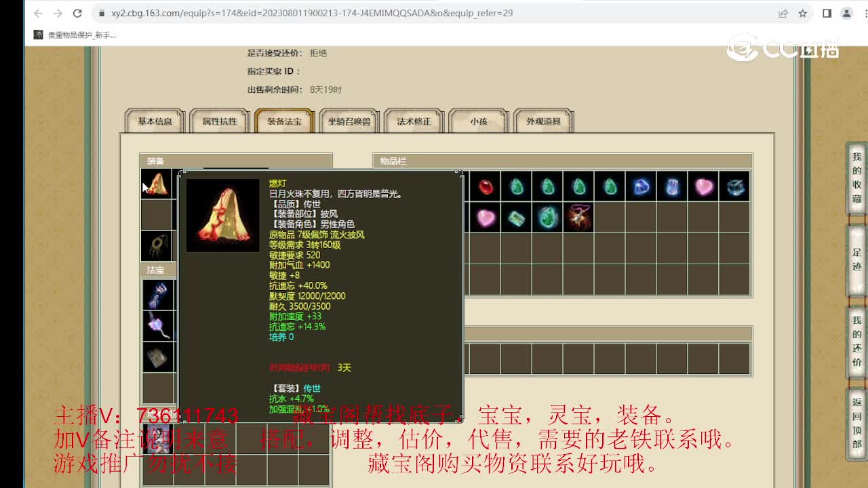
Task: Click 返回顶部 to return to top
Action: tap(857, 424)
